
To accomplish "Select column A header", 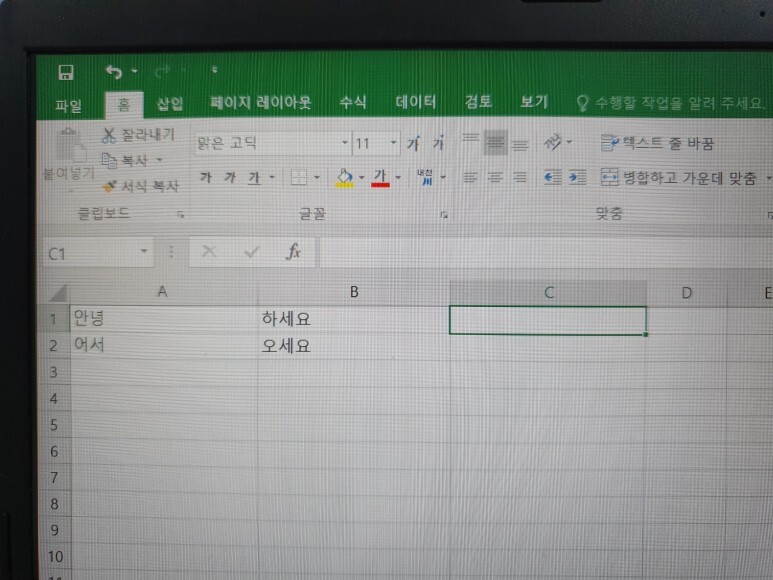I will tap(163, 292).
